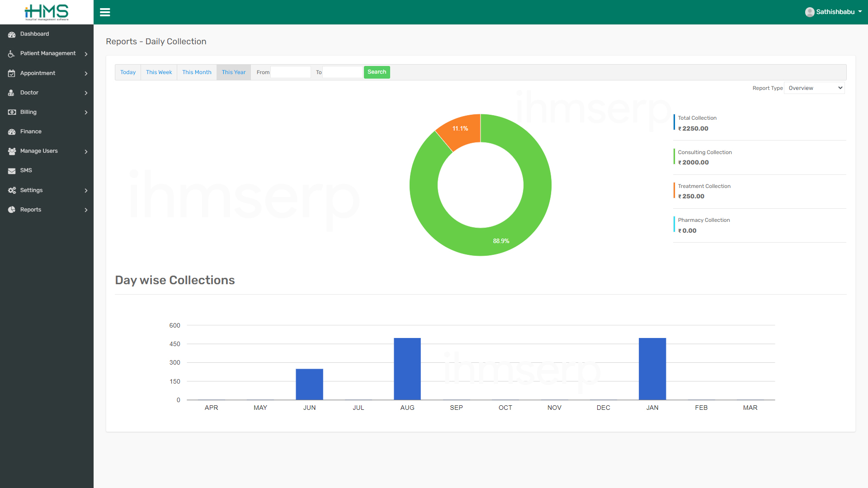Toggle the hamburger sidebar menu
Viewport: 868px width, 488px height.
tap(105, 12)
